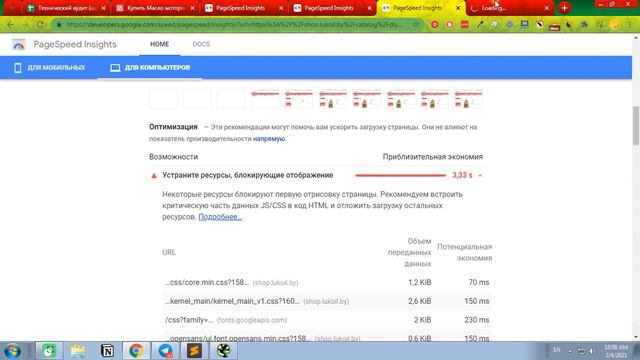Close the Купить Масло моторное browser tab

coord(192,8)
